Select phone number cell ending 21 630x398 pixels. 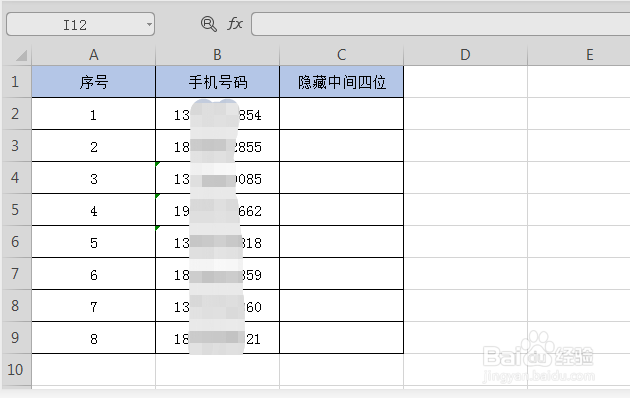click(217, 338)
